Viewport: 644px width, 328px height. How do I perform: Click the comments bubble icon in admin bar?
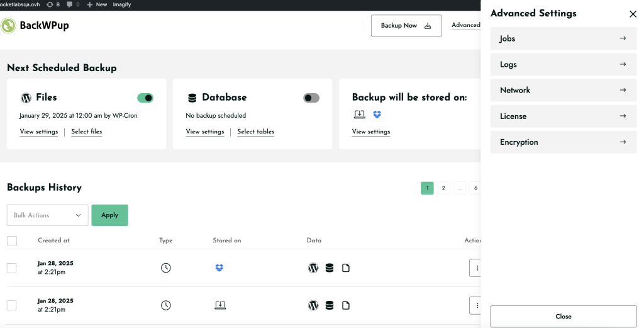point(69,4)
